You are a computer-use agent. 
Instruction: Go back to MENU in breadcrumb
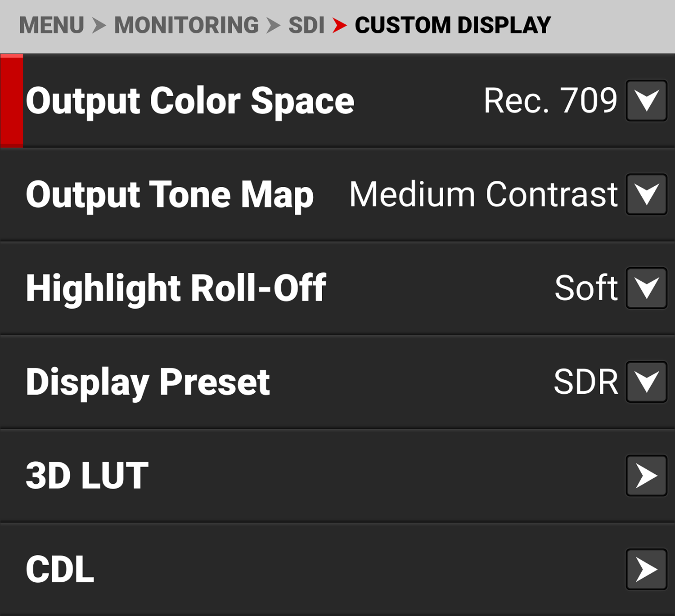pyautogui.click(x=52, y=25)
